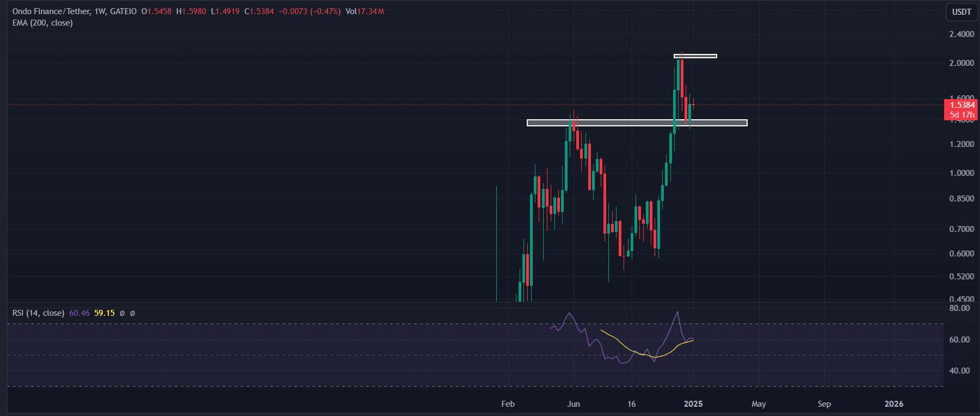Click the Sep label on time axis
980x416 pixels.
pos(824,404)
